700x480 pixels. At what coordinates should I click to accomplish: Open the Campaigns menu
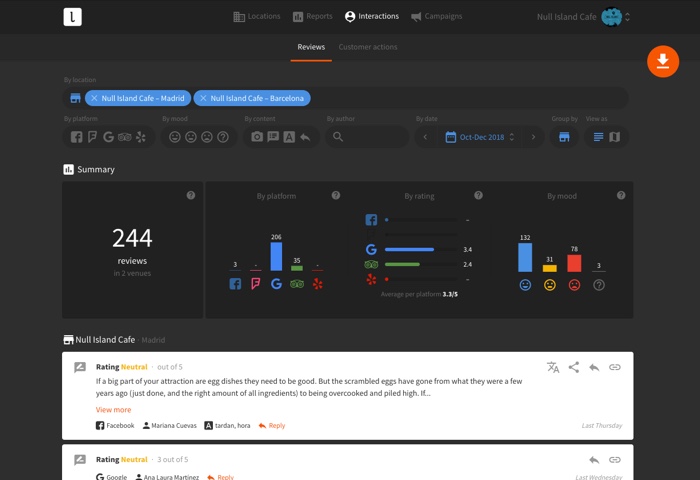(x=436, y=17)
